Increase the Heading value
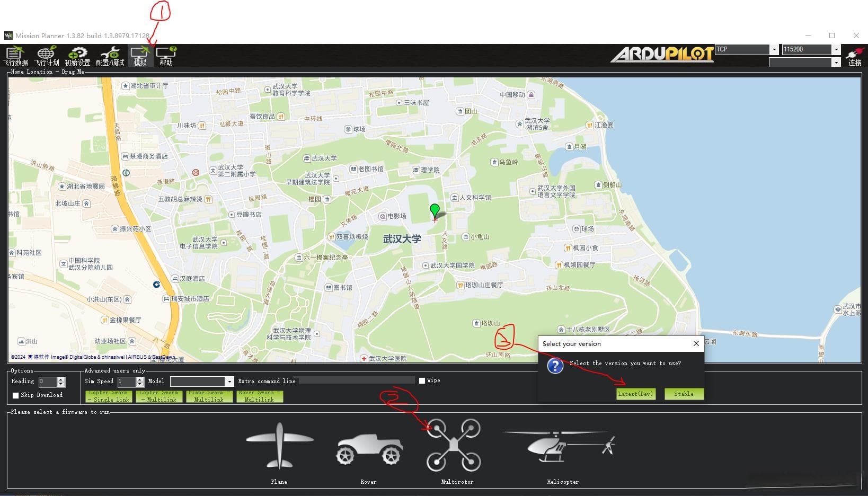The width and height of the screenshot is (868, 496). pos(61,379)
